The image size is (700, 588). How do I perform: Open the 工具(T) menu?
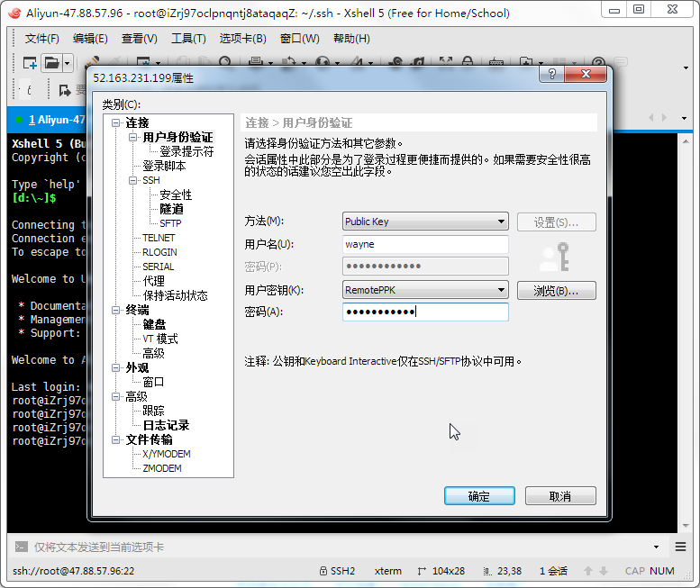[x=188, y=39]
